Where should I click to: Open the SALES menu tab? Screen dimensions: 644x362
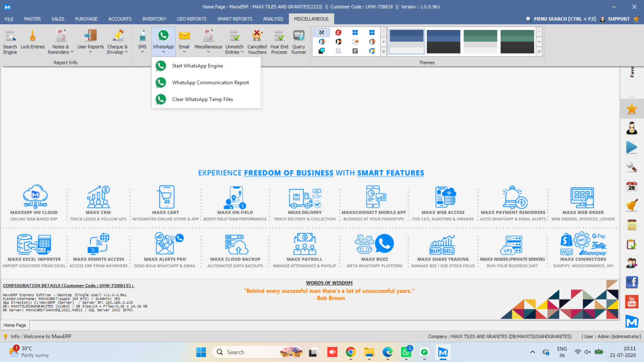(x=58, y=19)
